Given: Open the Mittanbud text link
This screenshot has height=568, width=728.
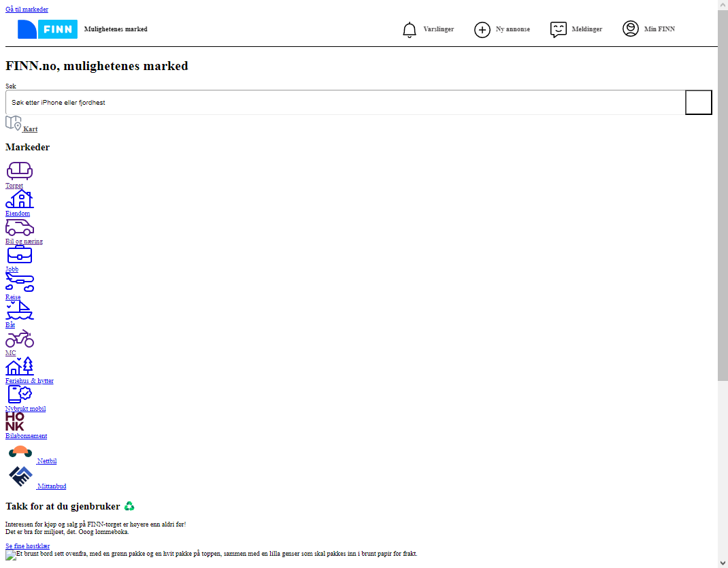Looking at the screenshot, I should tap(52, 486).
